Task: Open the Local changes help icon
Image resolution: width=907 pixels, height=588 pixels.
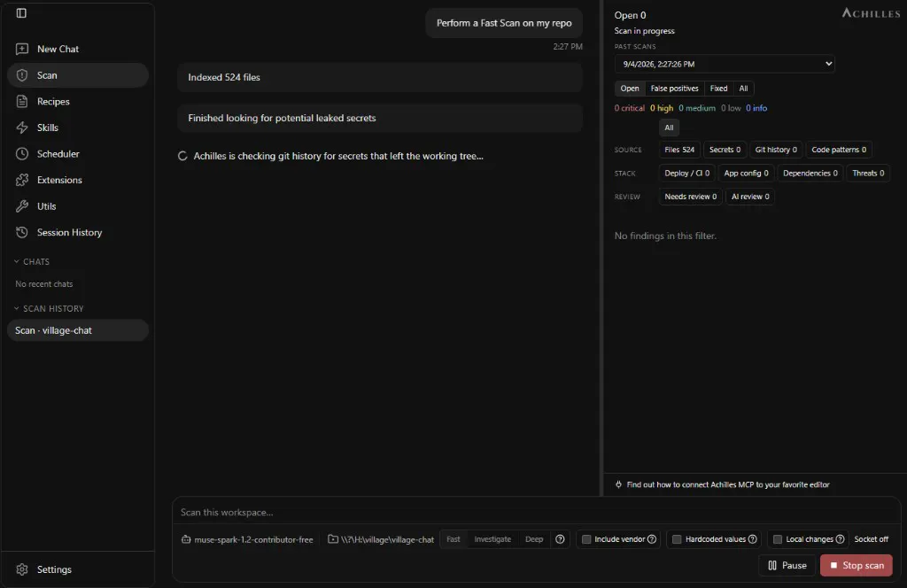Action: [840, 539]
